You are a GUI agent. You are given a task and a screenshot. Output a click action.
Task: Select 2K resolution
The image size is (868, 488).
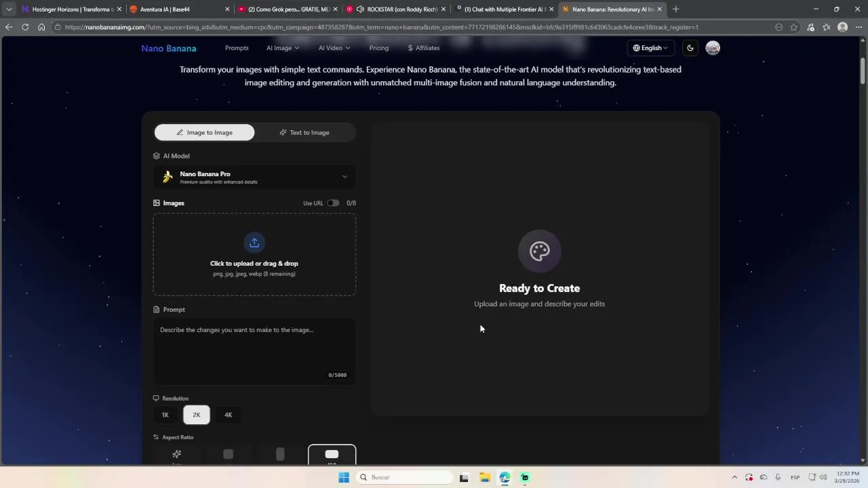197,415
